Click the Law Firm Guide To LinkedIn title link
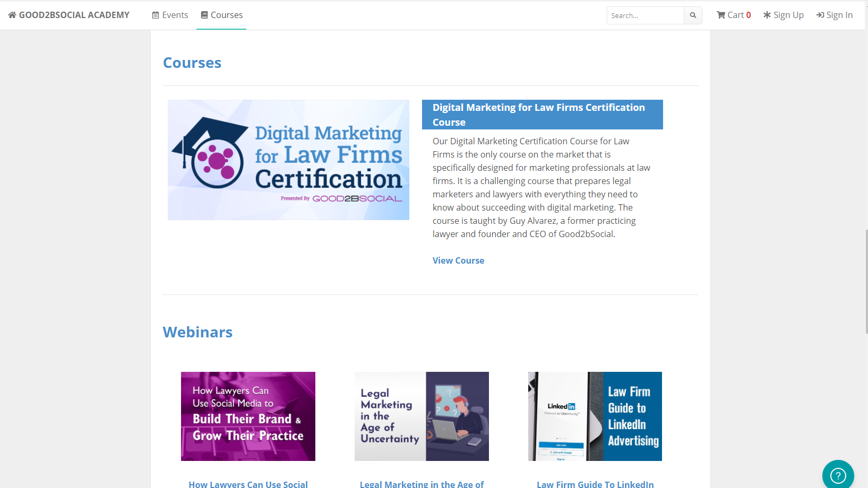Viewport: 868px width, 488px height. (595, 484)
